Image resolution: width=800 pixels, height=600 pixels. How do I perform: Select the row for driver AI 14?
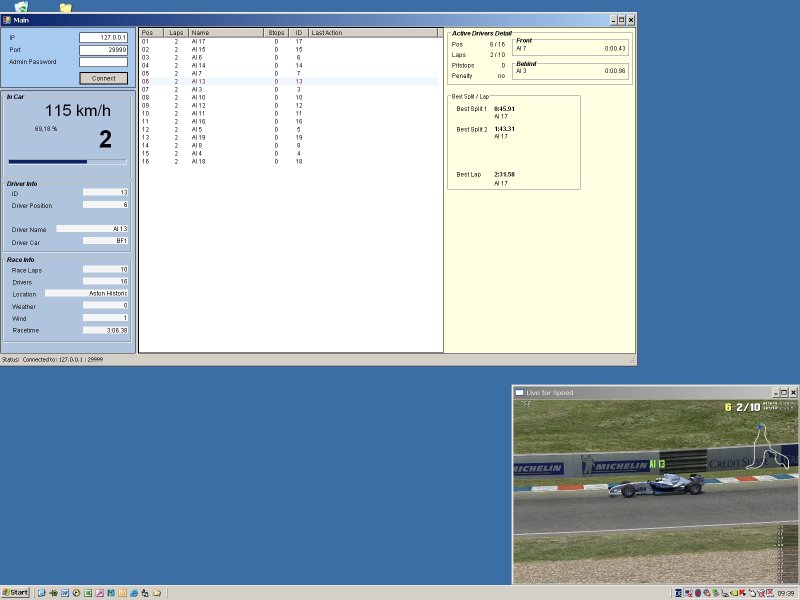pos(288,65)
